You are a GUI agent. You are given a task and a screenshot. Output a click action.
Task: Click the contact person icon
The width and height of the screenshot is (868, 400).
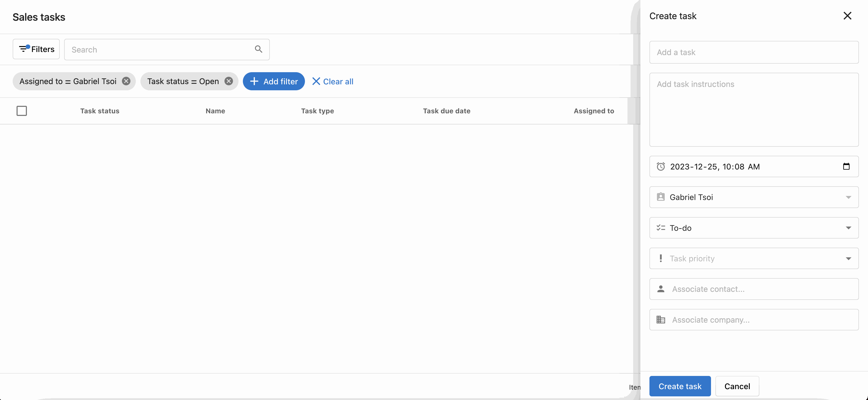tap(661, 289)
